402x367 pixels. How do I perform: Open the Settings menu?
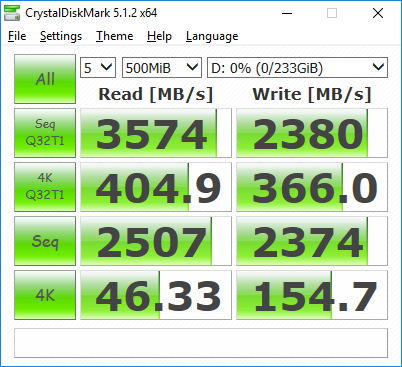(x=61, y=36)
